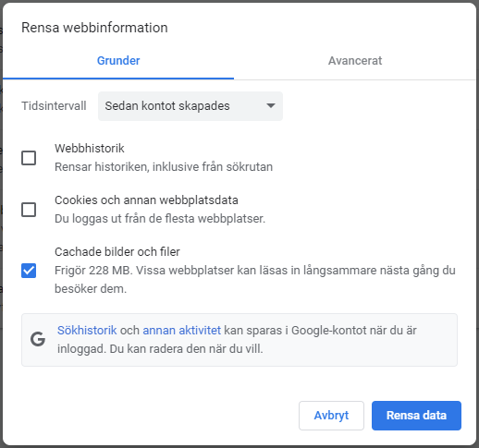Click the Rensa data button
The image size is (479, 448).
[x=416, y=416]
